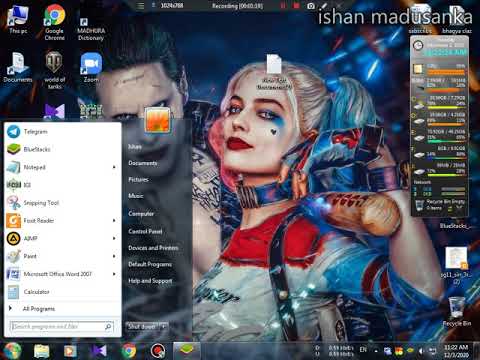Expand Paint recent files arrow
Viewport: 480px width, 360px height.
114,256
